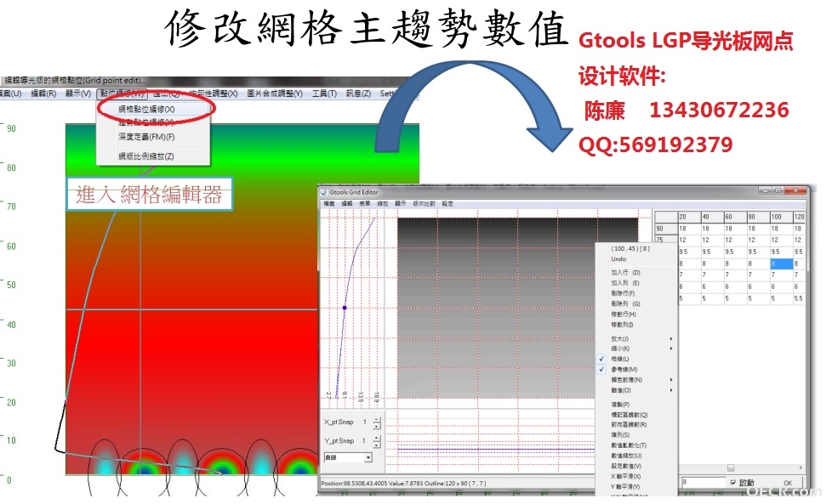This screenshot has height=504, width=832.
Task: Click the table horizontal scrollbar thumb
Action: (731, 468)
